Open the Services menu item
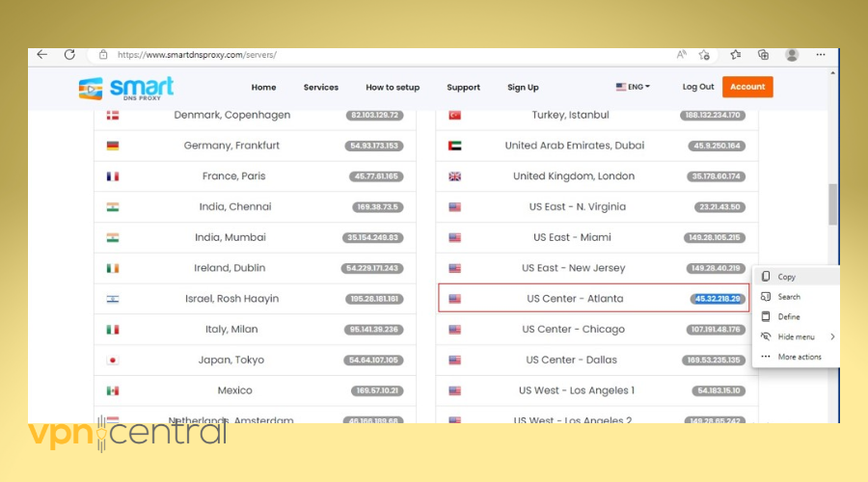 point(320,88)
